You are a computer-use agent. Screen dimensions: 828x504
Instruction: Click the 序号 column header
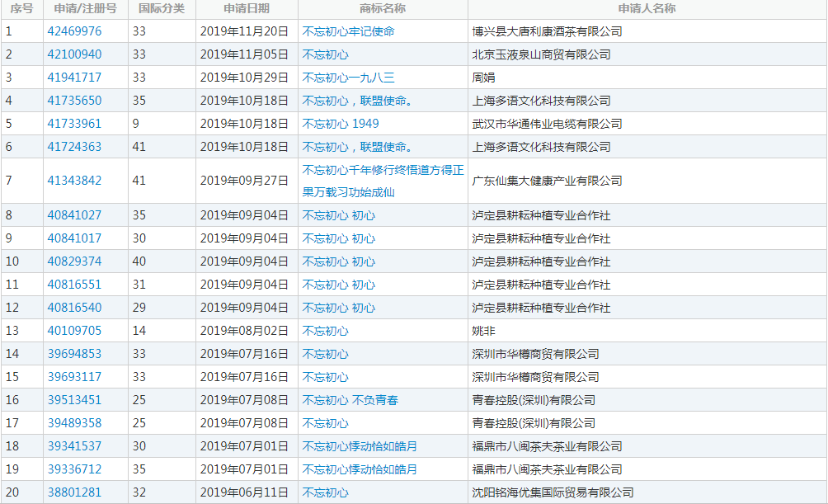17,9
